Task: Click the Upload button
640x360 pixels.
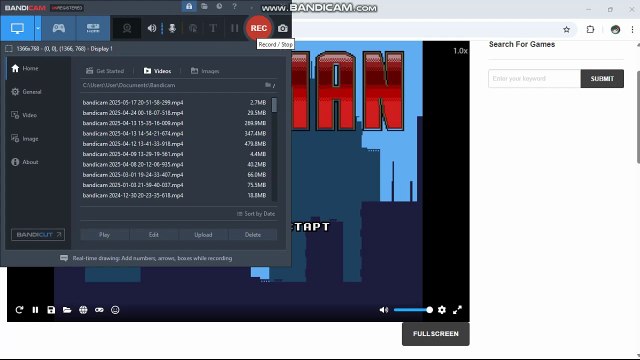Action: 203,235
